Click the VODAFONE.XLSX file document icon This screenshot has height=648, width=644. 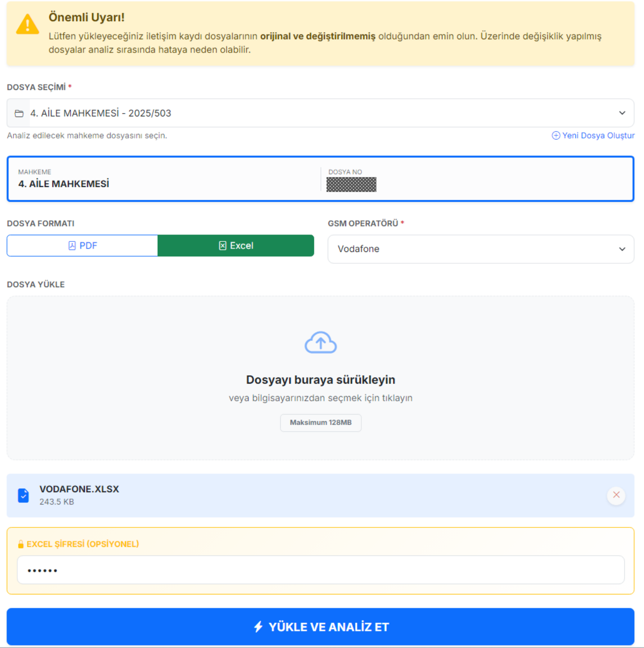23,495
